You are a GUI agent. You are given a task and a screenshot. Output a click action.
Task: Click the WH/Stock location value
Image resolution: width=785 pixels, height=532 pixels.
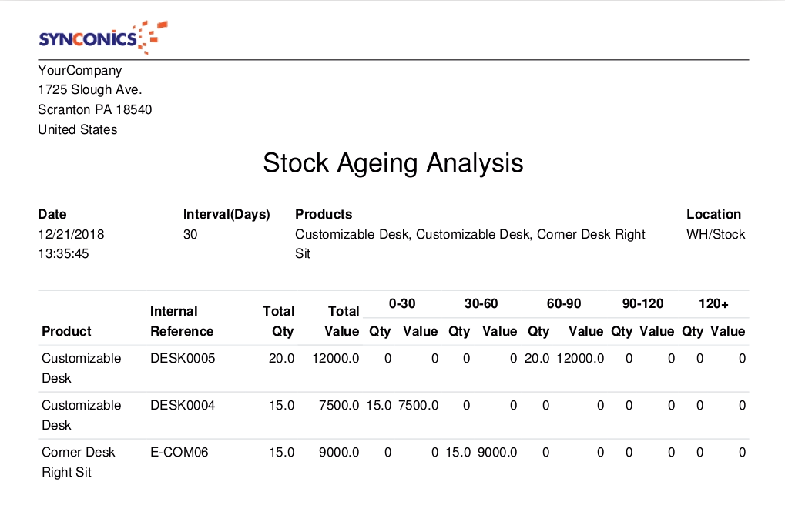716,234
